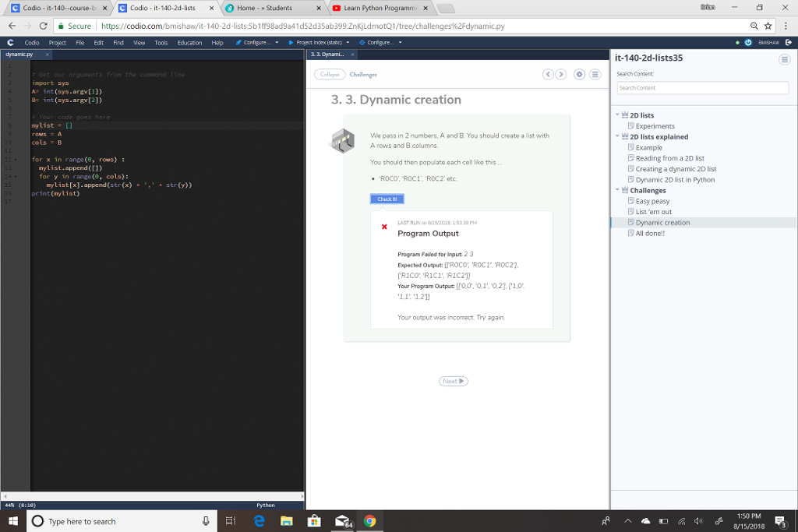Open the Edit menu

click(x=99, y=43)
